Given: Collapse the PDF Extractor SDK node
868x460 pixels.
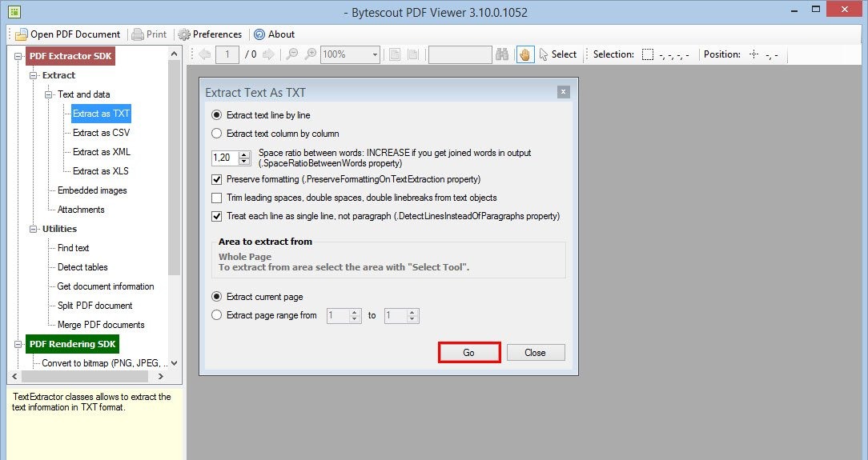Looking at the screenshot, I should pos(18,56).
